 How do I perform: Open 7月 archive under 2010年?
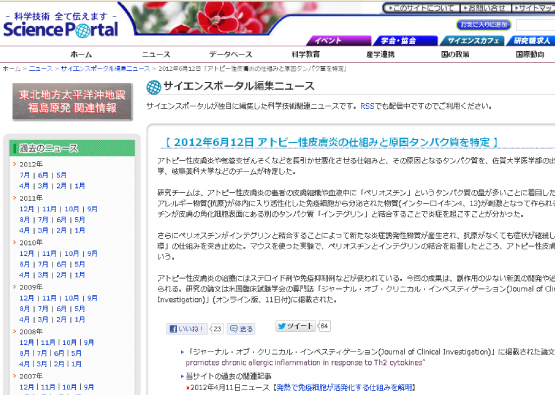(43, 264)
